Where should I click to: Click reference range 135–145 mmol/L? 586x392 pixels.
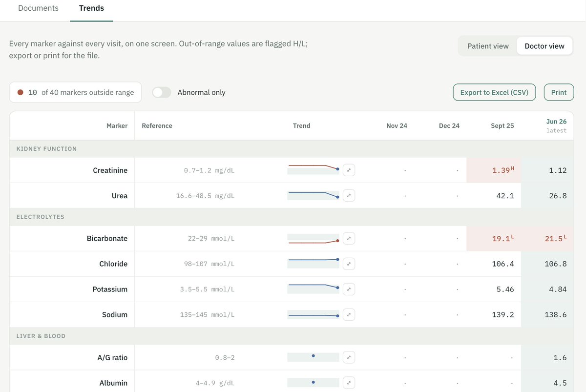207,315
